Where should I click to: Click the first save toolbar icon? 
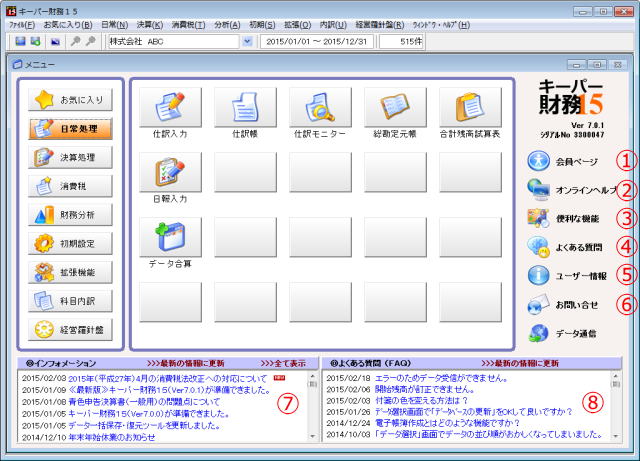(20, 41)
